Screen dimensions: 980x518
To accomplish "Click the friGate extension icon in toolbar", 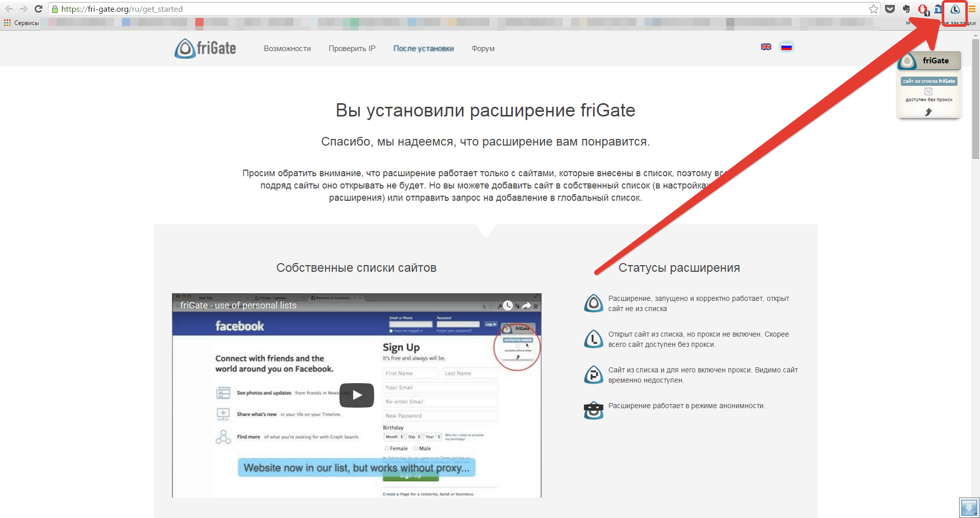I will click(954, 9).
